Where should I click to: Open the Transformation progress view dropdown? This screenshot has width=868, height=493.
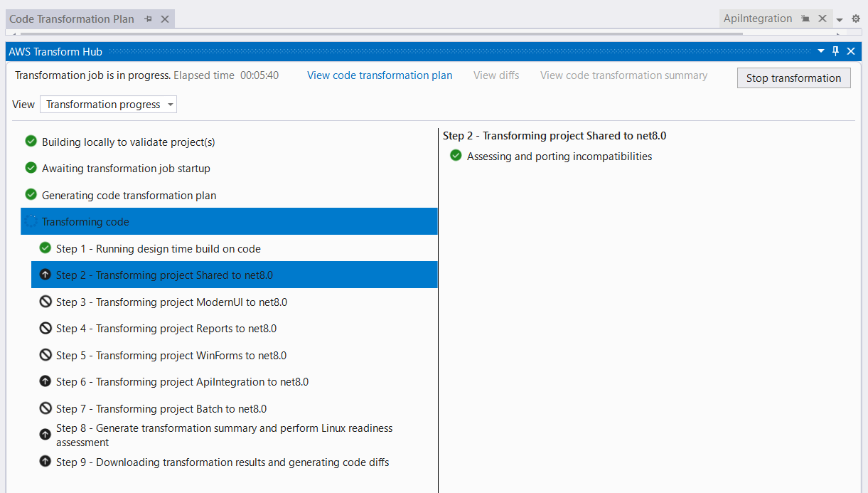[108, 105]
